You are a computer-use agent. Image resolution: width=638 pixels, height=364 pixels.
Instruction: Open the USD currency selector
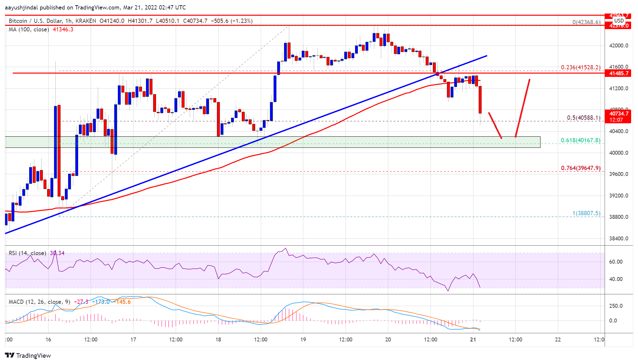pyautogui.click(x=619, y=21)
